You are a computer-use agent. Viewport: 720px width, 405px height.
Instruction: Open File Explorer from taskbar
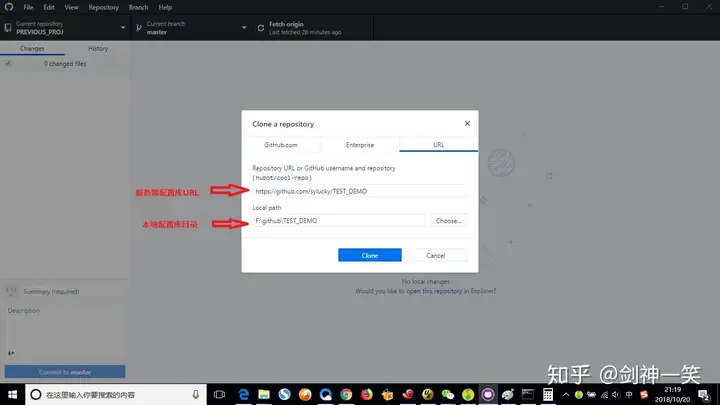click(264, 394)
